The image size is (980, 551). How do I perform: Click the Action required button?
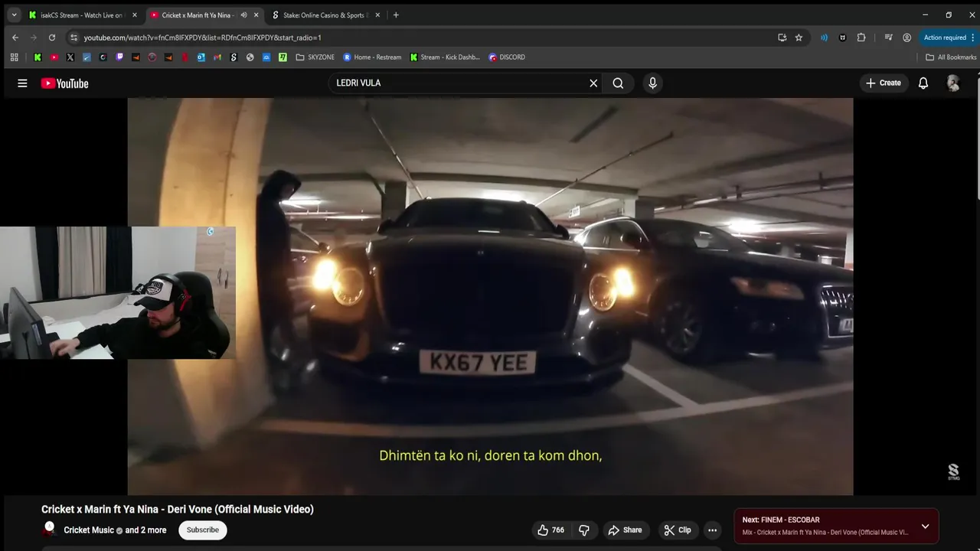(949, 37)
